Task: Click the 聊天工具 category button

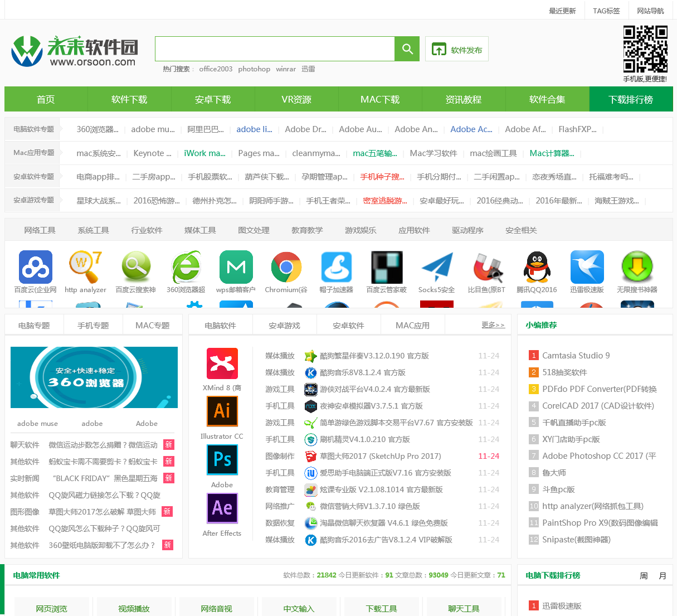Action: coord(464,608)
